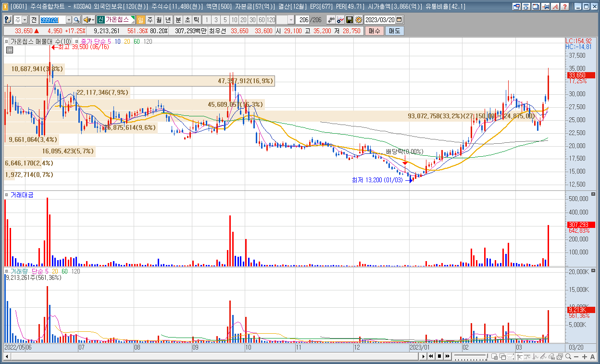Select the 60 interval button
600x364 pixels.
point(262,20)
